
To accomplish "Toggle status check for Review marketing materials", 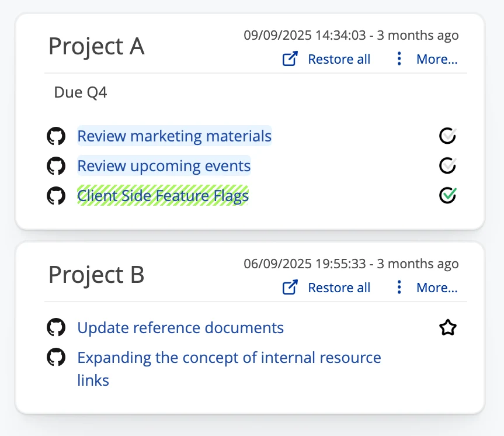I will 447,136.
